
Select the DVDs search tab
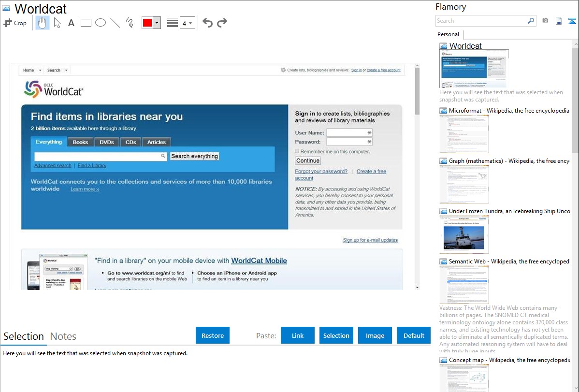(x=107, y=142)
